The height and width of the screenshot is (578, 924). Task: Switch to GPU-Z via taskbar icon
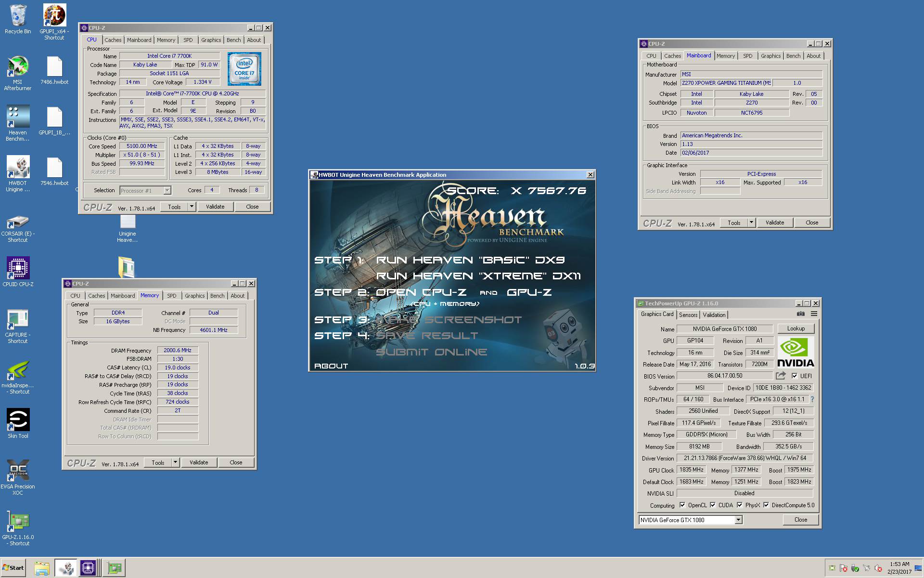115,568
